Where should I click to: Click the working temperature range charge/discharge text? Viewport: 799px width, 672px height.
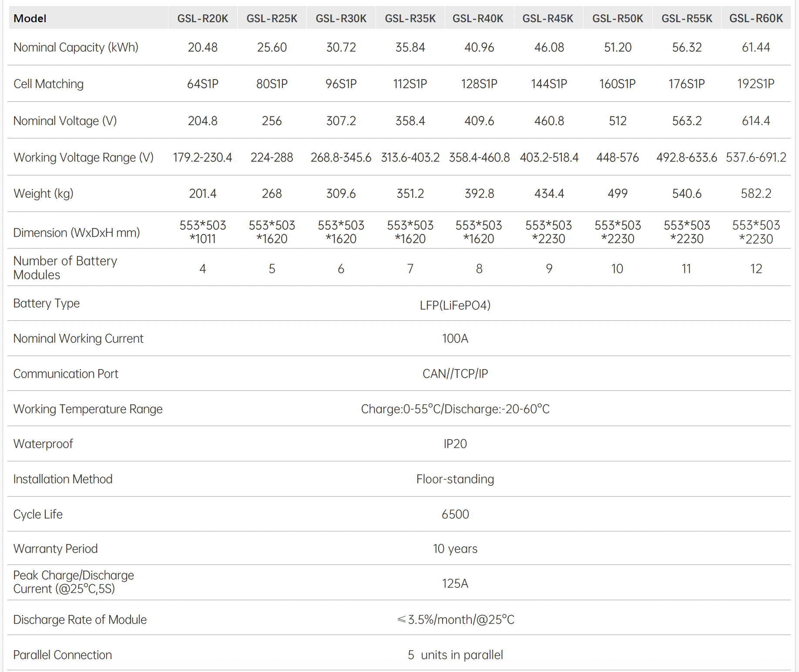[x=455, y=409]
